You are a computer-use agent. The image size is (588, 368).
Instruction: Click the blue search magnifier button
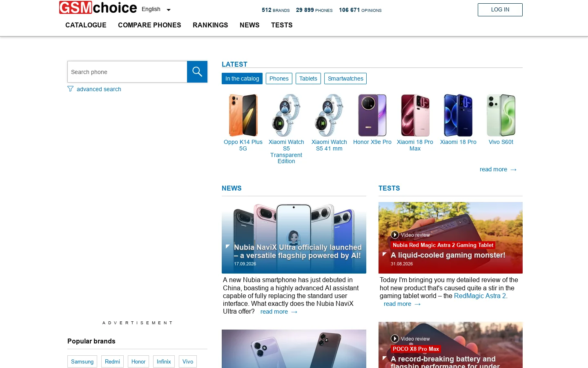pyautogui.click(x=197, y=72)
